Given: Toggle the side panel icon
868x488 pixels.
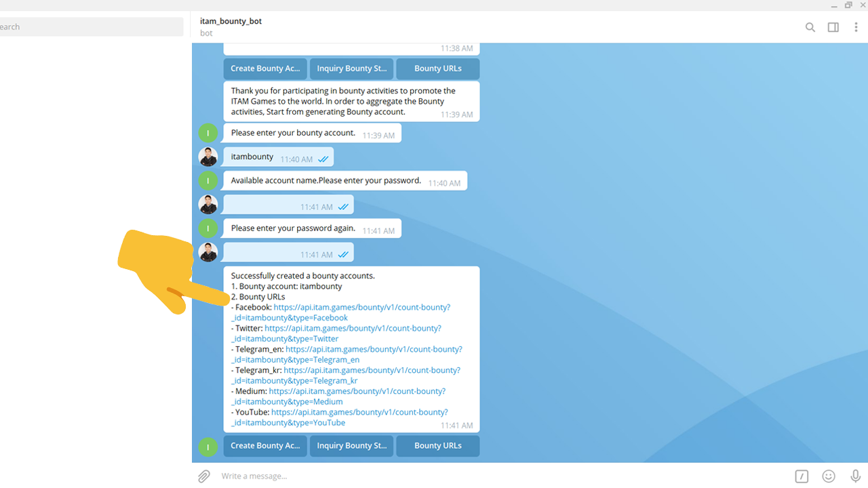Looking at the screenshot, I should pos(833,27).
